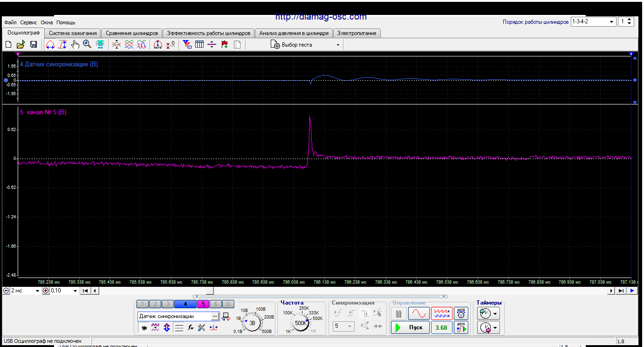Open a saved oscillogram file
The image size is (644, 347).
point(21,45)
